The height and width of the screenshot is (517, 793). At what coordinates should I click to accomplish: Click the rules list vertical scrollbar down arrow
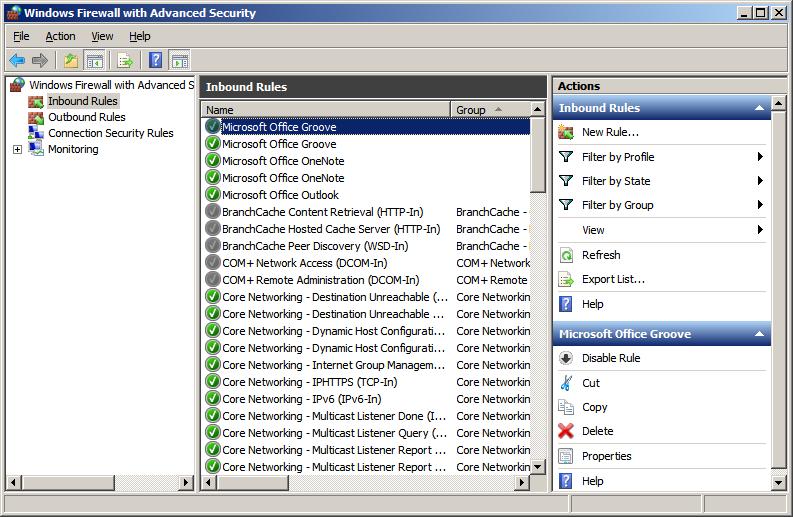[538, 467]
